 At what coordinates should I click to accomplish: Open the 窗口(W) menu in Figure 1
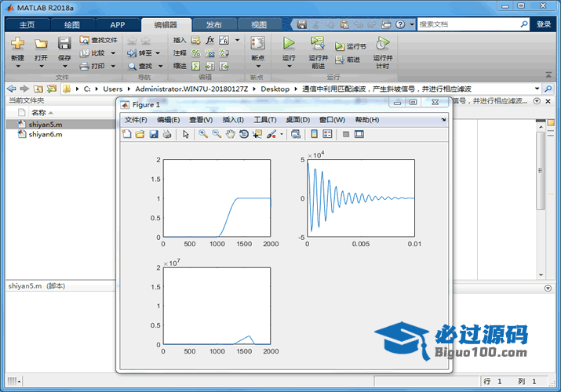pos(332,120)
